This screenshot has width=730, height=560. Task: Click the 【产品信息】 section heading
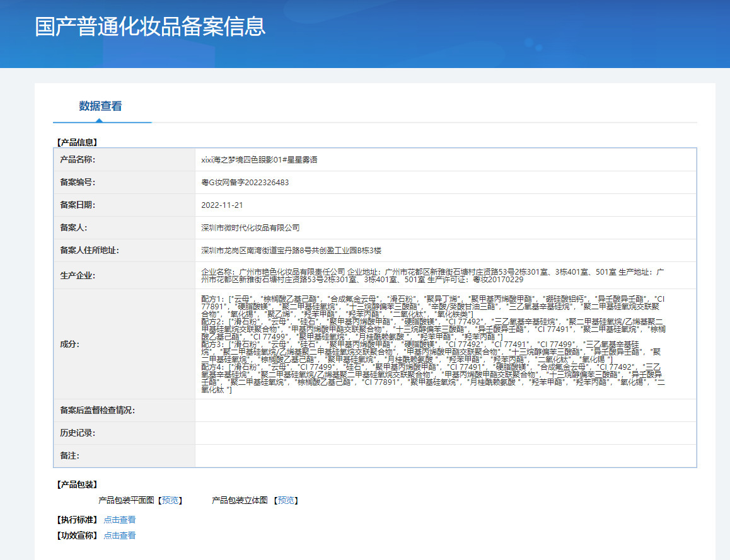77,142
